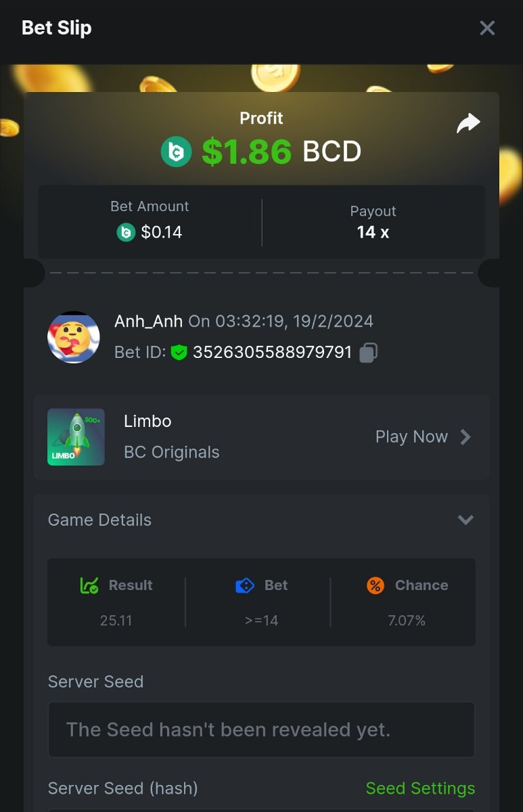Click the share arrow icon next to Profit
This screenshot has width=523, height=812.
point(468,123)
